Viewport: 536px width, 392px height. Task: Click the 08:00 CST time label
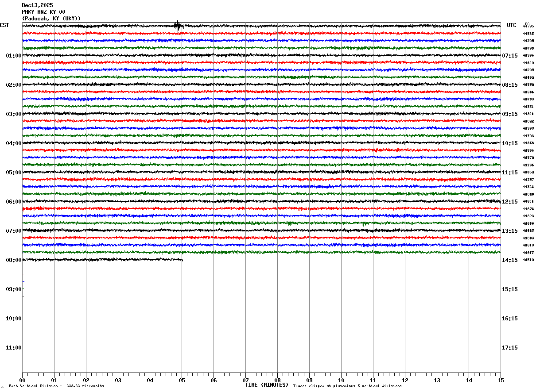coord(13,260)
